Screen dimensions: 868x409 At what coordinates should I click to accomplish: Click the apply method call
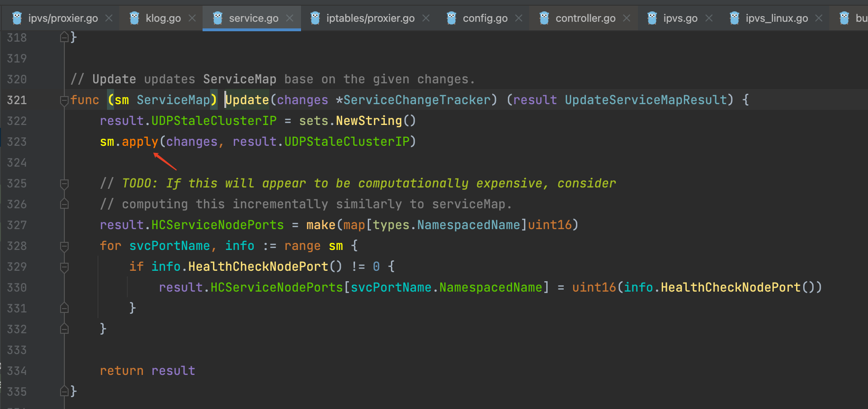click(140, 142)
